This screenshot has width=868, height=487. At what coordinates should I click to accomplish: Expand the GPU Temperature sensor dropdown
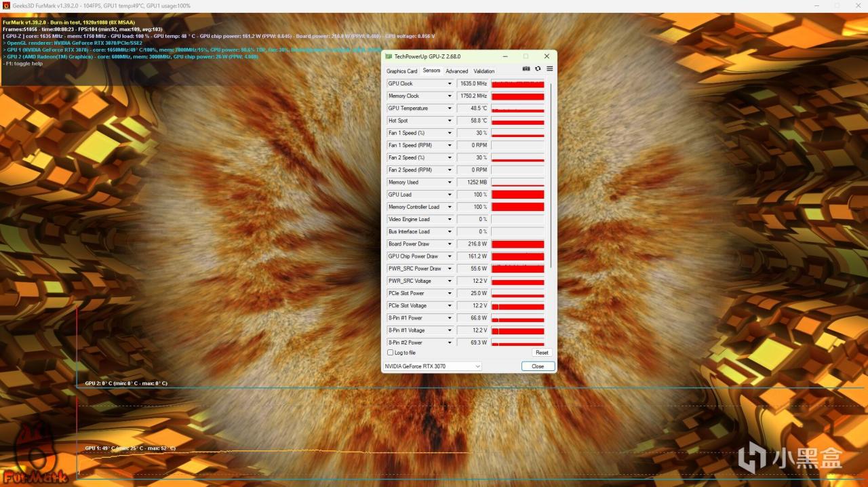[449, 109]
